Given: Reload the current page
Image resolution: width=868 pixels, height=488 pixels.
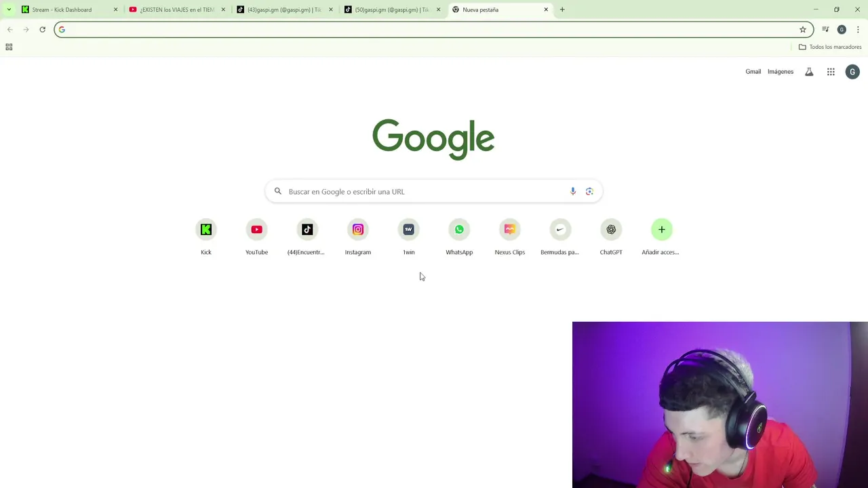Looking at the screenshot, I should click(42, 29).
